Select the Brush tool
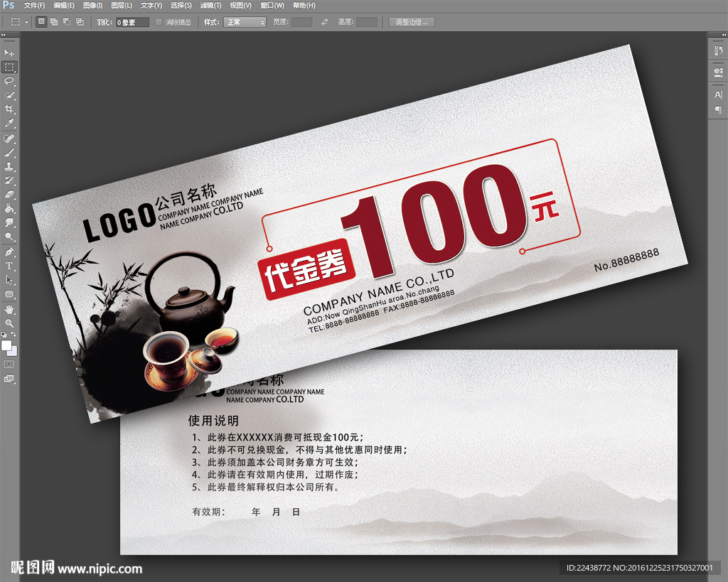The image size is (728, 582). pyautogui.click(x=9, y=152)
